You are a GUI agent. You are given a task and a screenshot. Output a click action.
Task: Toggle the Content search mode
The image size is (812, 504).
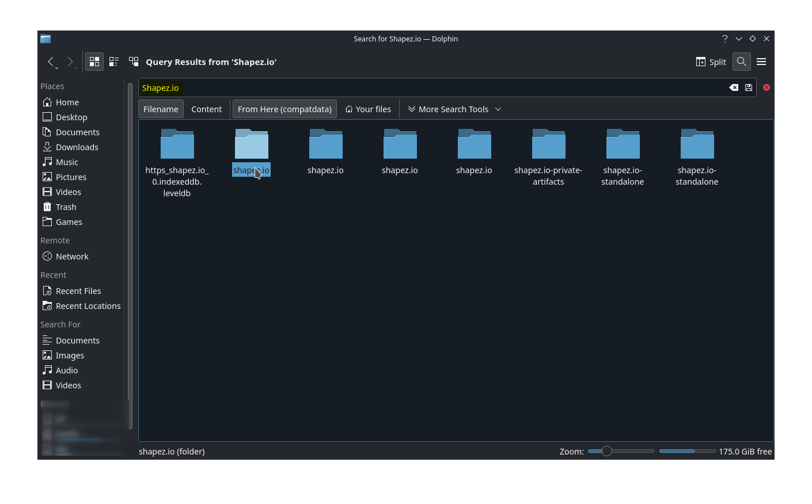coord(207,109)
